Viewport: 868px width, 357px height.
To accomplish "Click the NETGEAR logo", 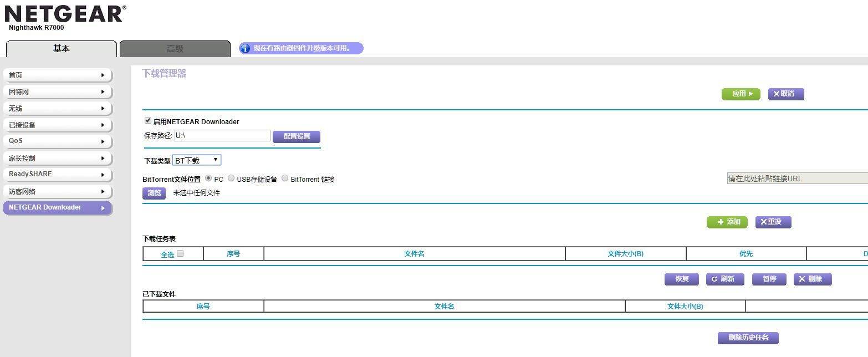I will point(65,15).
